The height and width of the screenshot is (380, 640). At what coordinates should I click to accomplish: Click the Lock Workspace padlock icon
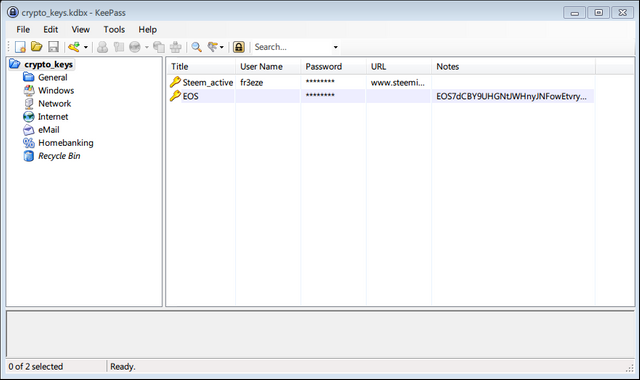pyautogui.click(x=239, y=47)
